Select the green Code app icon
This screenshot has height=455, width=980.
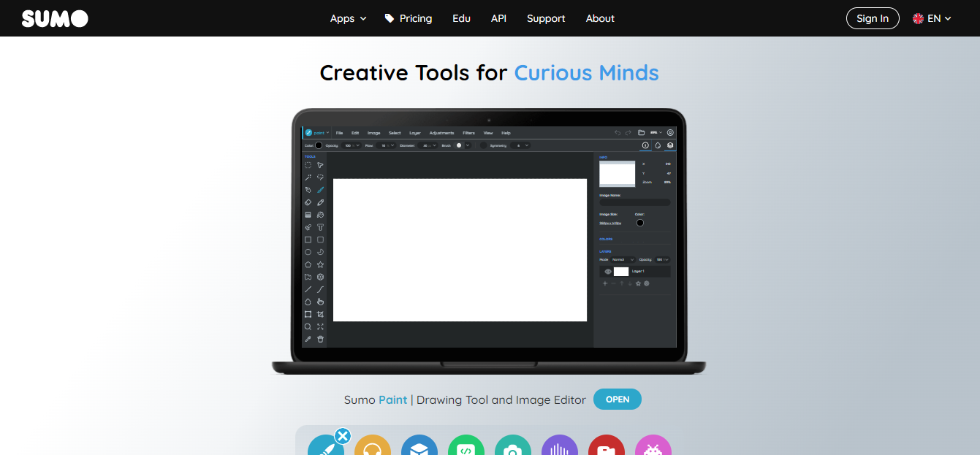tap(466, 445)
